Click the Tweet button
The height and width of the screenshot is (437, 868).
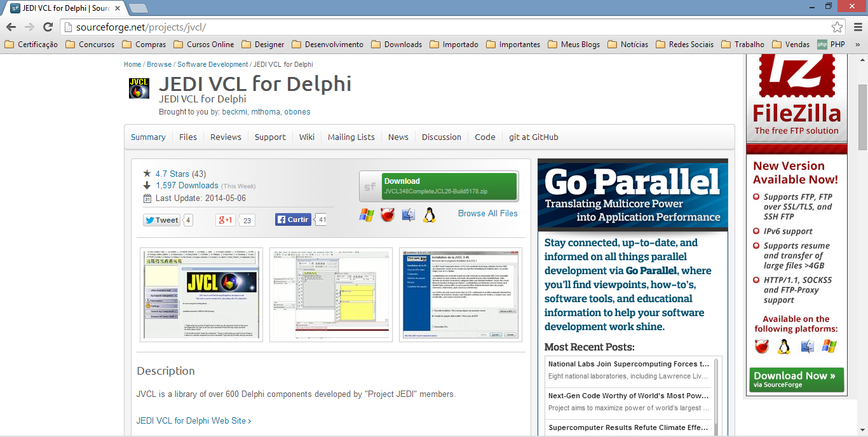click(161, 220)
